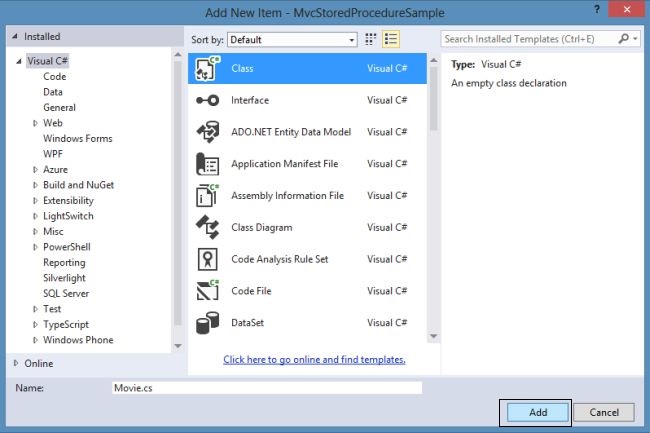Expand the Test node
Viewport: 650px width, 433px height.
[x=35, y=309]
